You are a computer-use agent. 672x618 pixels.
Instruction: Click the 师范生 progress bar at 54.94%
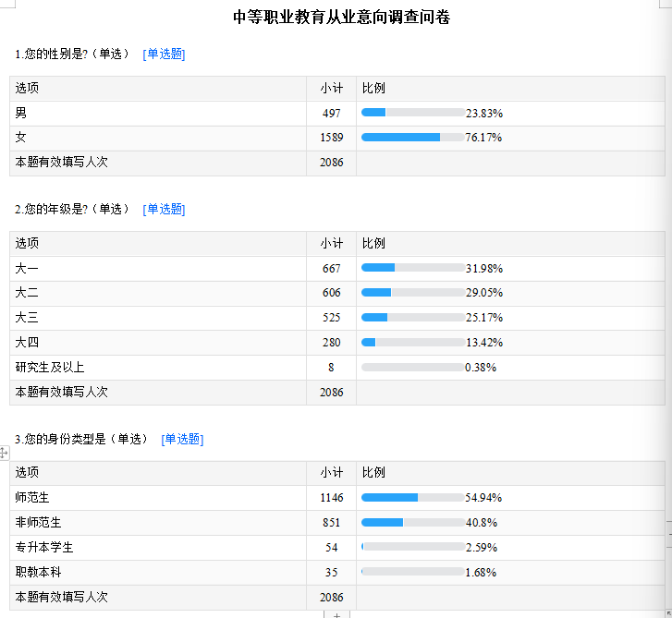tap(413, 497)
